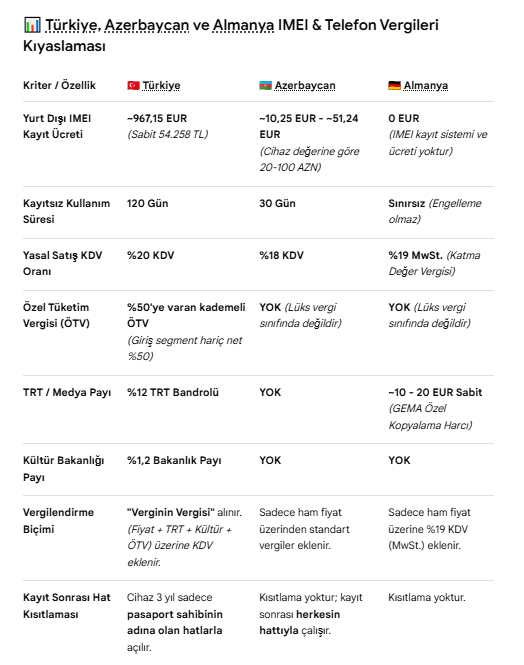Click Azerbaycan word in the page title

[x=147, y=25]
